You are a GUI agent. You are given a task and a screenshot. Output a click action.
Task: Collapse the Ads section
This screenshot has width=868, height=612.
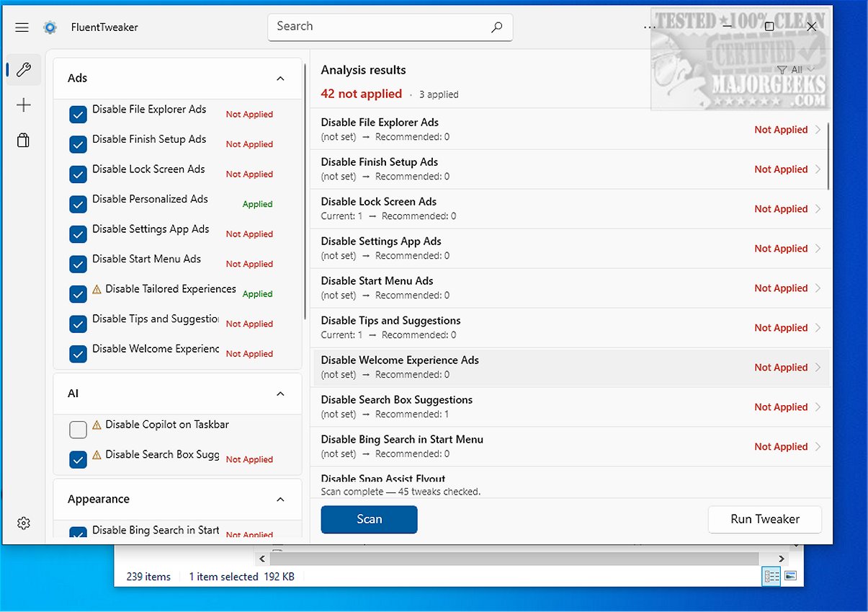tap(281, 79)
